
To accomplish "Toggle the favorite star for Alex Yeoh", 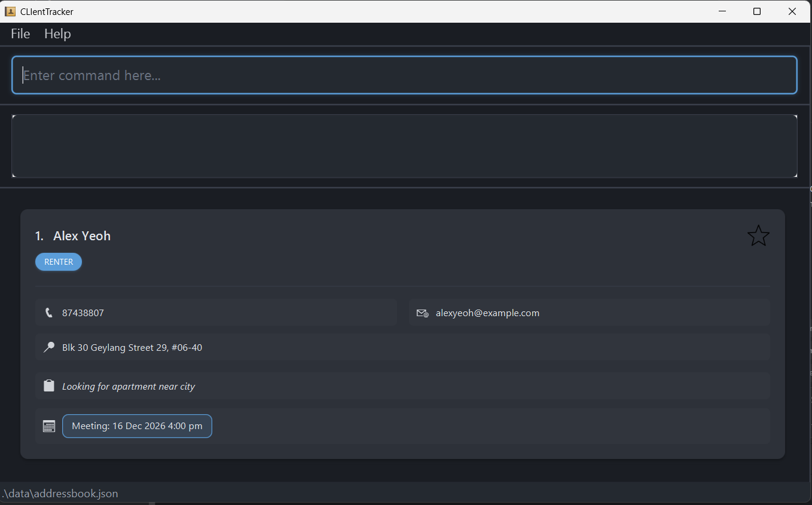I will [x=758, y=236].
